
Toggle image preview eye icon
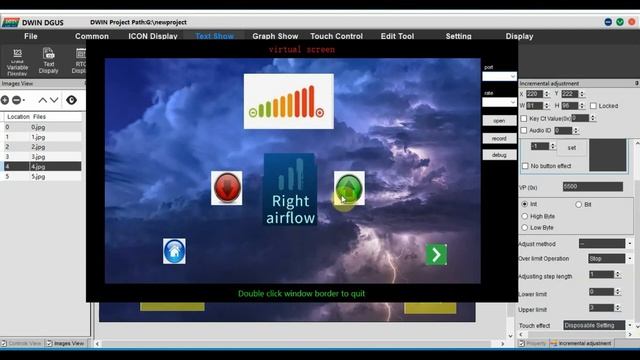(x=71, y=100)
